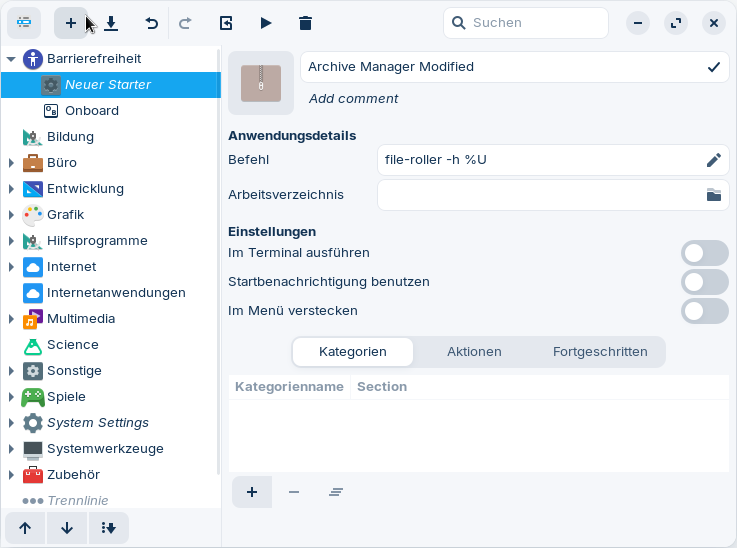The image size is (737, 548).
Task: Switch to the Fortgeschritten tab
Action: pos(600,352)
